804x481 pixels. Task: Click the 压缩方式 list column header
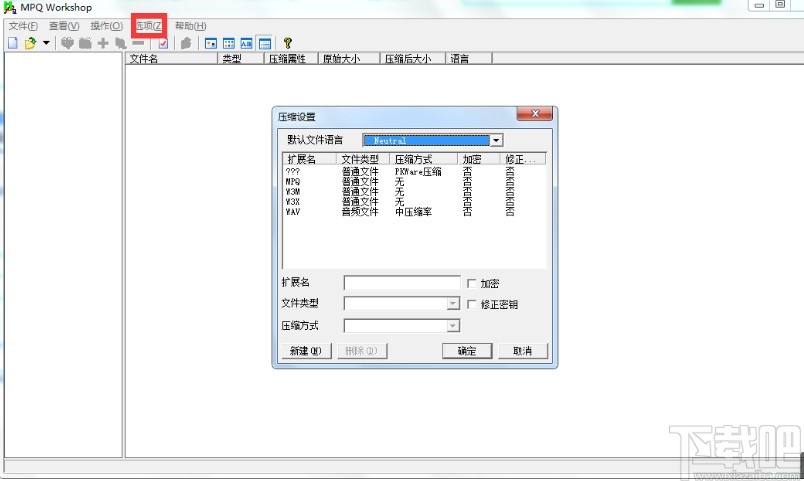[424, 159]
